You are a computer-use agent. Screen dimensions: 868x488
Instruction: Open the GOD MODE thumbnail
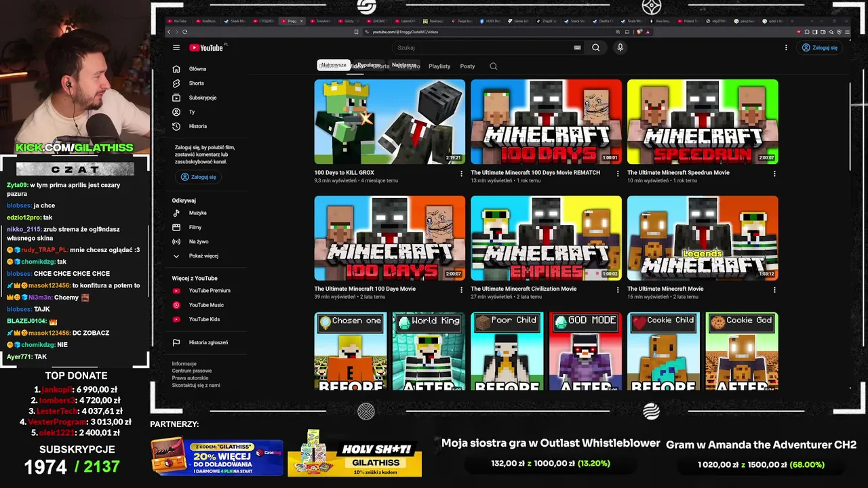(x=585, y=351)
